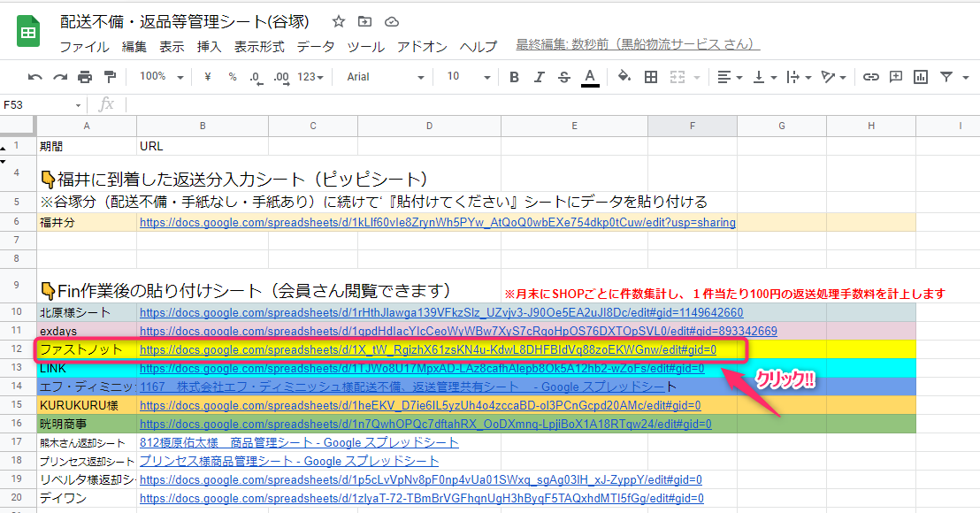Redo the last undone action
The image size is (980, 513).
click(x=60, y=77)
